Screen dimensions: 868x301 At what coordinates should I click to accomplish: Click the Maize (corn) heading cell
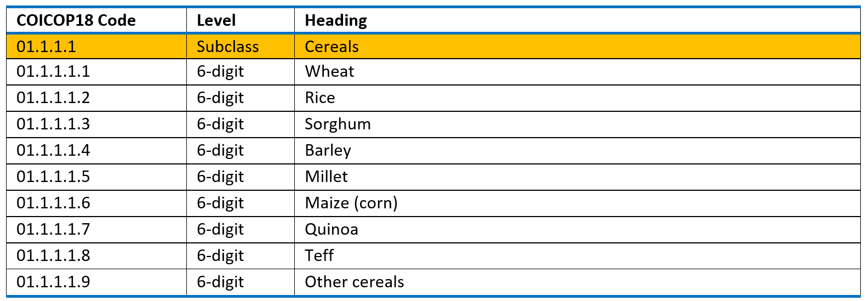[x=578, y=203]
